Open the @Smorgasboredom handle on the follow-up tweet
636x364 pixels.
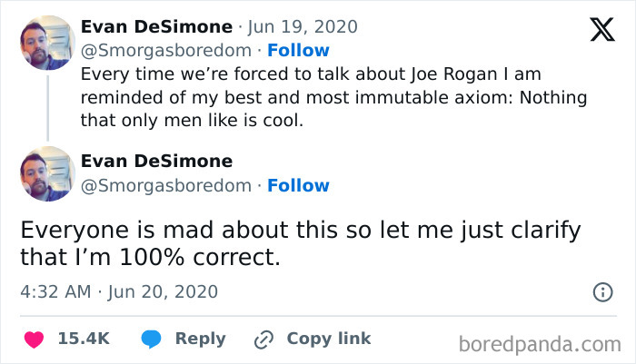coord(165,185)
